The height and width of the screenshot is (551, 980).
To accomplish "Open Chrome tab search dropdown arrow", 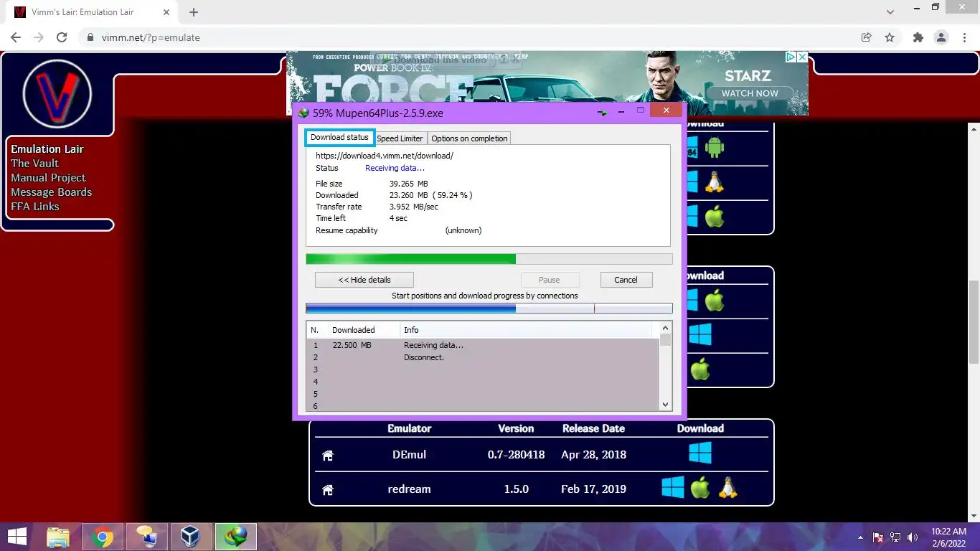I will [x=890, y=11].
